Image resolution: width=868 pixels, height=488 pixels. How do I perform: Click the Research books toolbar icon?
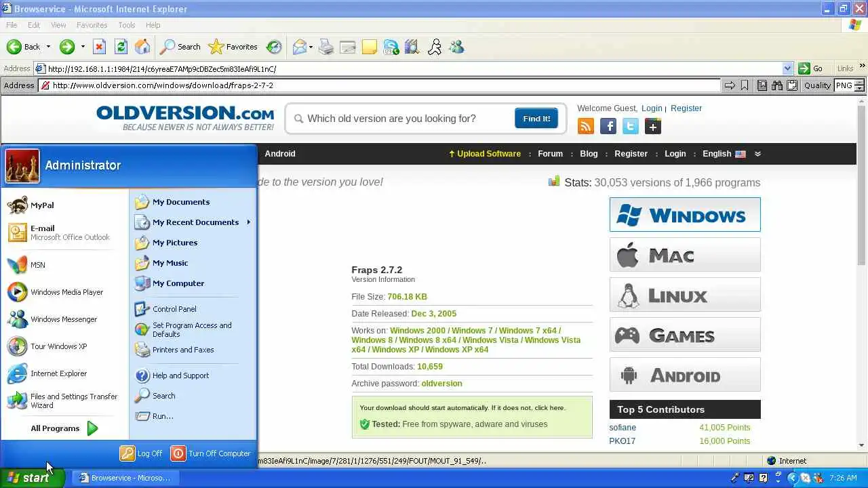(x=412, y=47)
